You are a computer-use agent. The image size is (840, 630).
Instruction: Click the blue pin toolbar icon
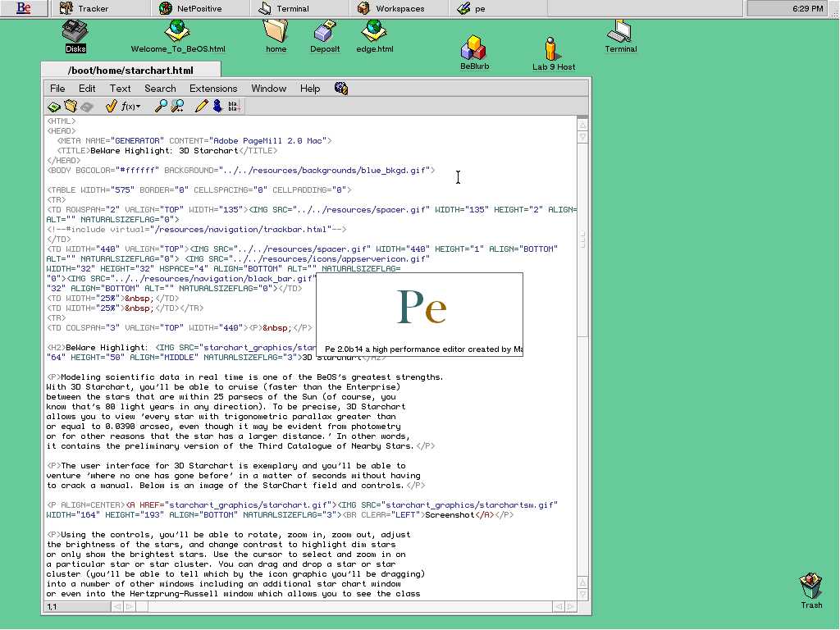pyautogui.click(x=217, y=106)
